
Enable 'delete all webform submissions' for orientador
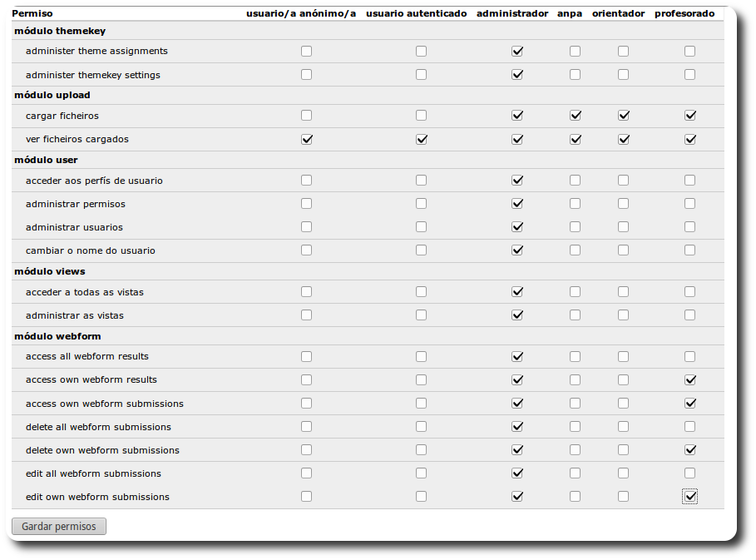click(623, 426)
